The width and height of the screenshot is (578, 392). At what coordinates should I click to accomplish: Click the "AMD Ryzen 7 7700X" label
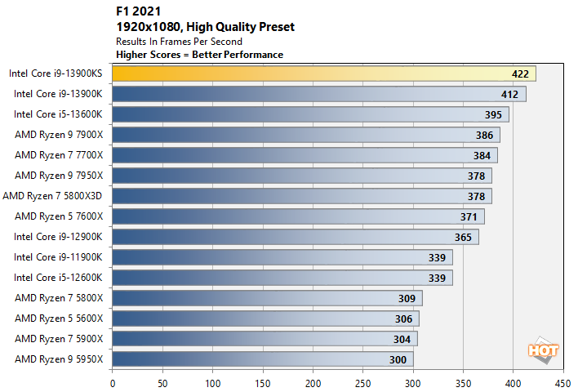pos(59,155)
